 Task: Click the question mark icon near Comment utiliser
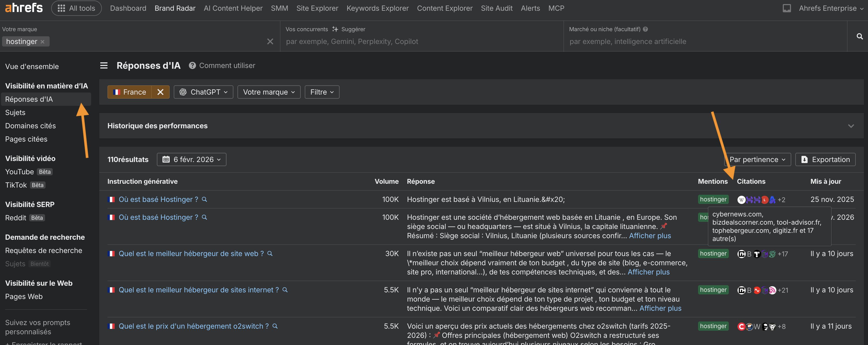coord(192,66)
